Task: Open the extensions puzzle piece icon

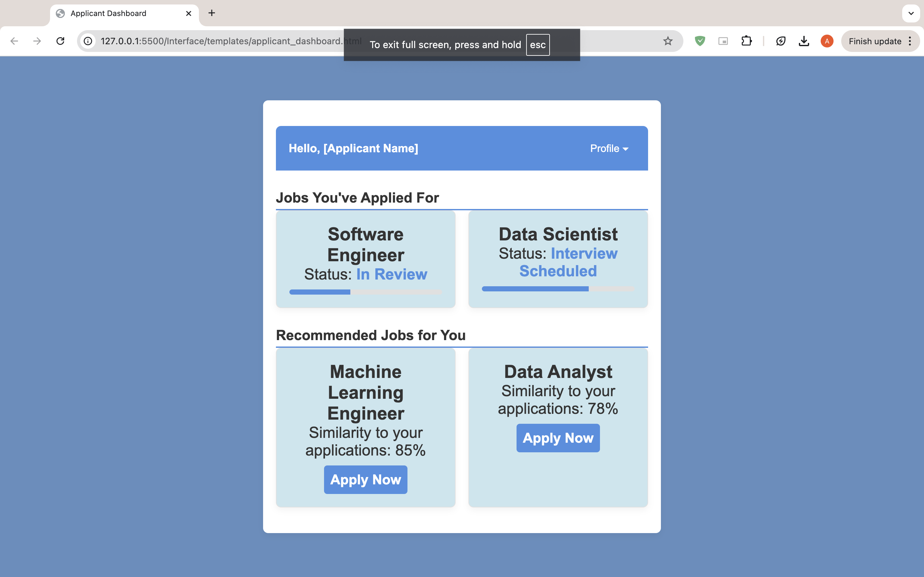Action: point(746,41)
